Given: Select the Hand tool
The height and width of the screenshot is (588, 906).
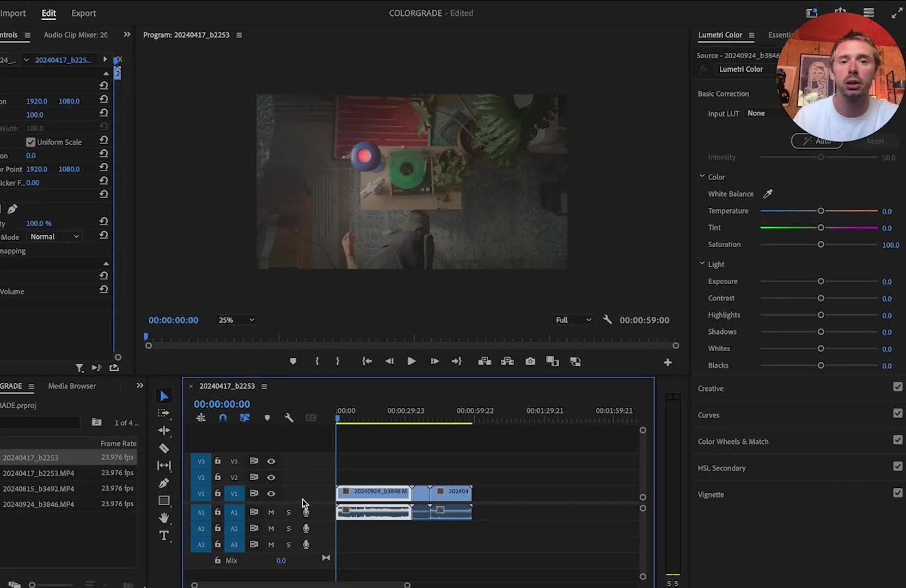Looking at the screenshot, I should coord(164,518).
